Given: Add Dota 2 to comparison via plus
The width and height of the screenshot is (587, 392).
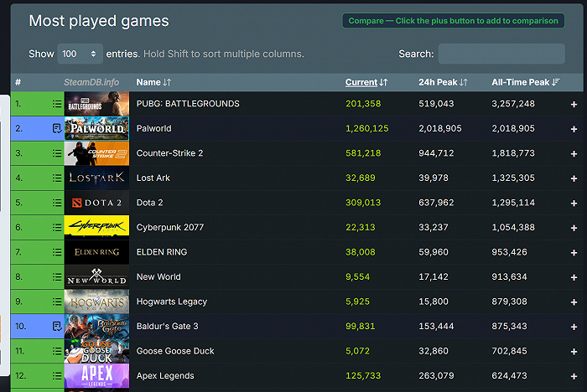Looking at the screenshot, I should 574,203.
